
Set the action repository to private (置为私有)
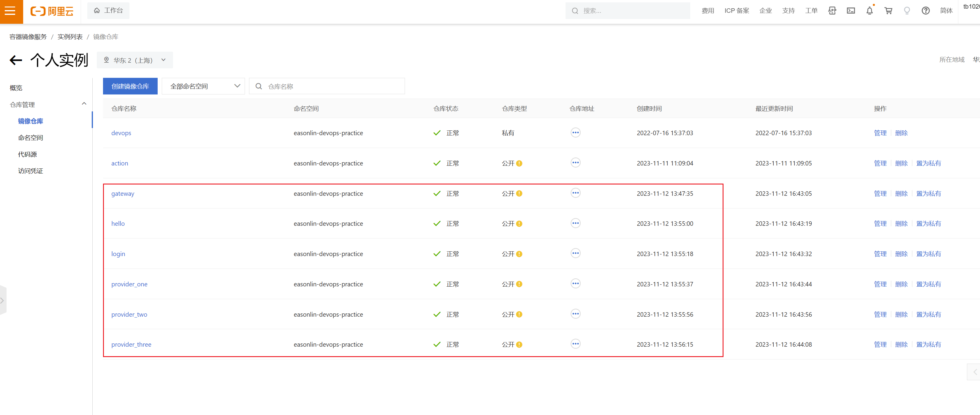pyautogui.click(x=928, y=163)
